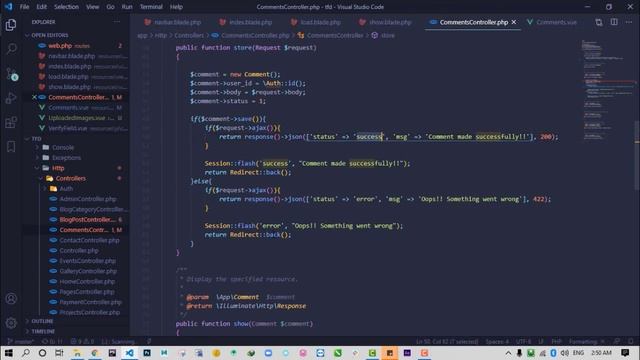
Task: Click the Spaces: 4 indentation setting
Action: pyautogui.click(x=497, y=342)
